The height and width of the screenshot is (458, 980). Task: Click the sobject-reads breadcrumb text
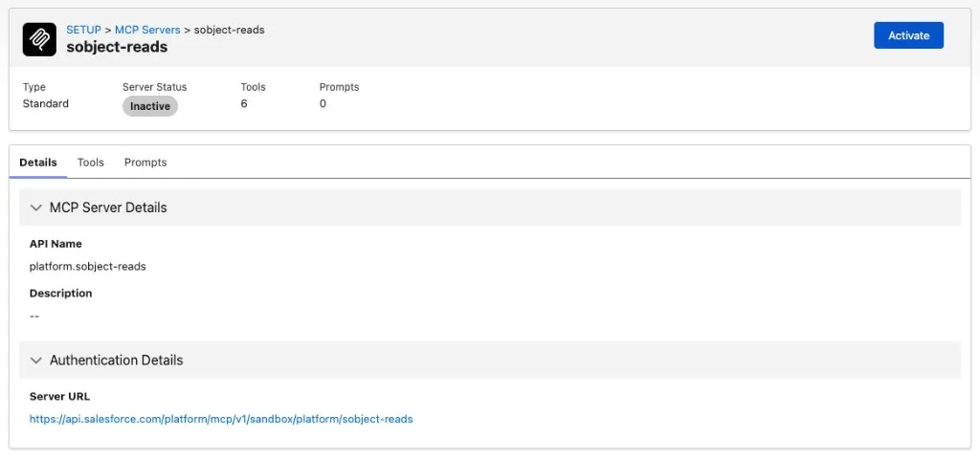tap(230, 30)
